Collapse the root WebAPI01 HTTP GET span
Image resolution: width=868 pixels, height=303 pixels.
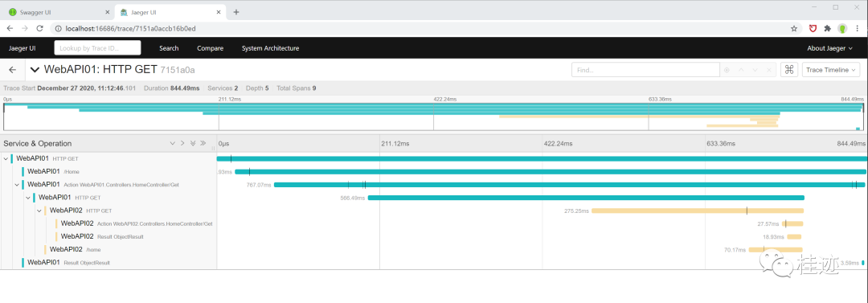pos(6,158)
